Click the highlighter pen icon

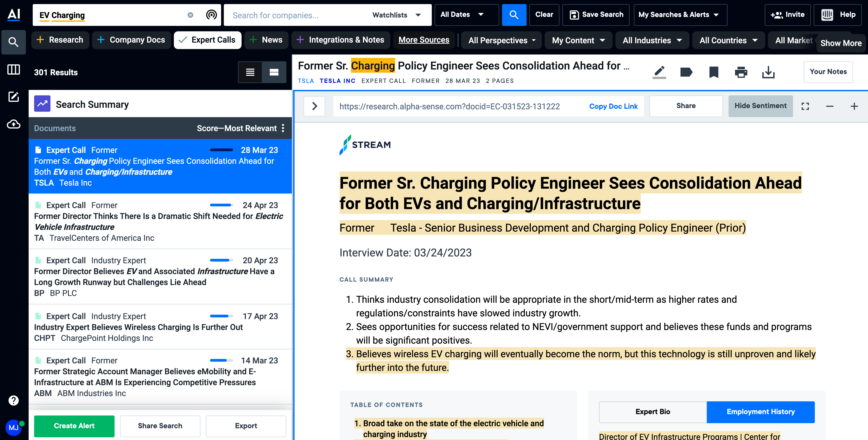pyautogui.click(x=659, y=72)
